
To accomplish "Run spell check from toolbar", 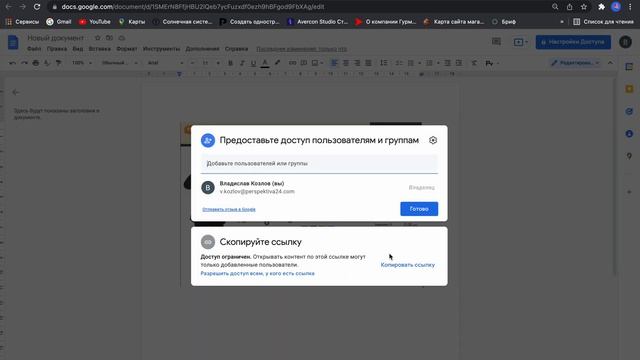I will pyautogui.click(x=47, y=63).
